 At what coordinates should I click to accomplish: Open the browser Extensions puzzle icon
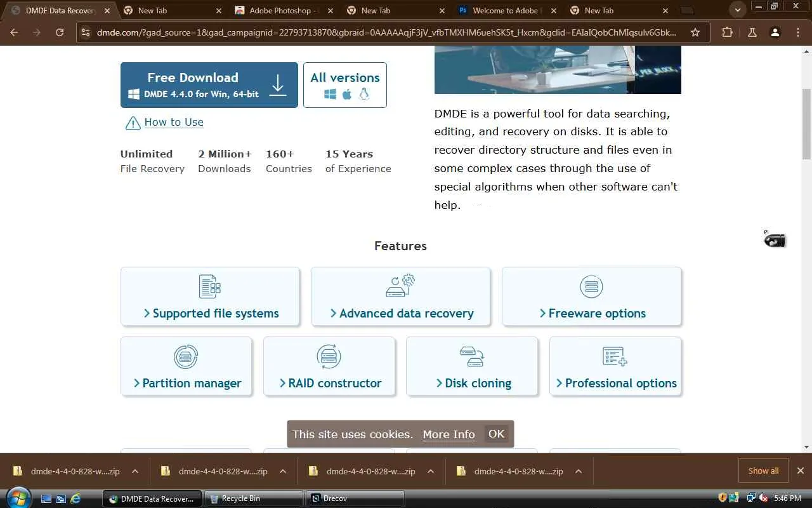click(727, 32)
